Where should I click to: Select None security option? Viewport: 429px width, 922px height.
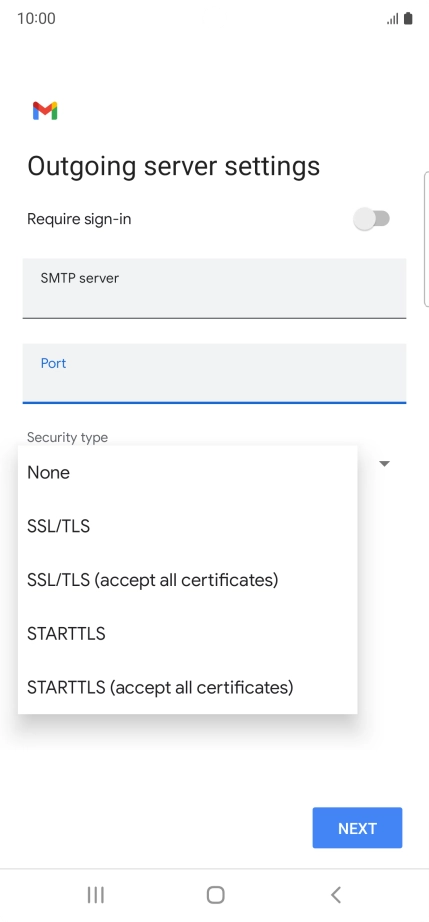click(187, 473)
